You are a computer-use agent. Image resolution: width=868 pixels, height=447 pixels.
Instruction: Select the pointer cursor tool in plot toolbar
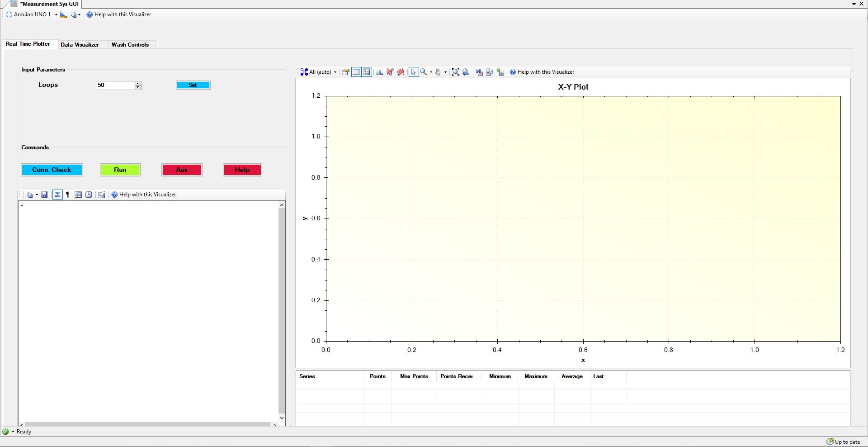[413, 72]
